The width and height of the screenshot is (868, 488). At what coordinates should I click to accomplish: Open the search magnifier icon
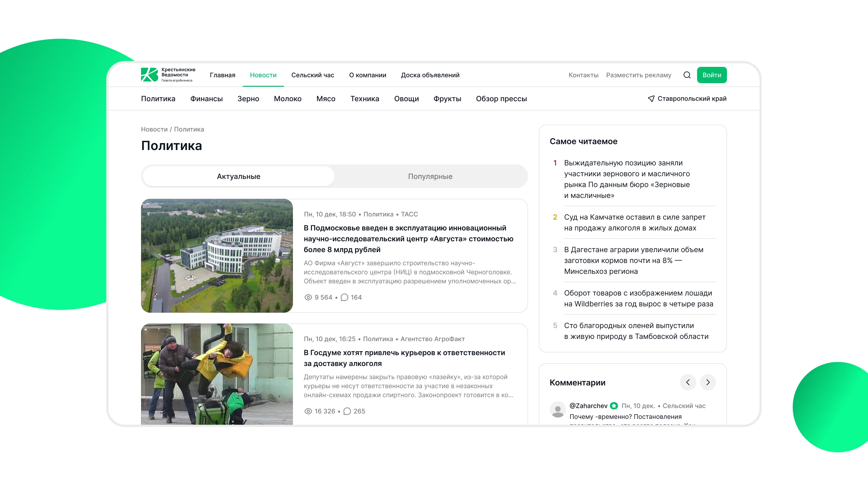[x=687, y=75]
